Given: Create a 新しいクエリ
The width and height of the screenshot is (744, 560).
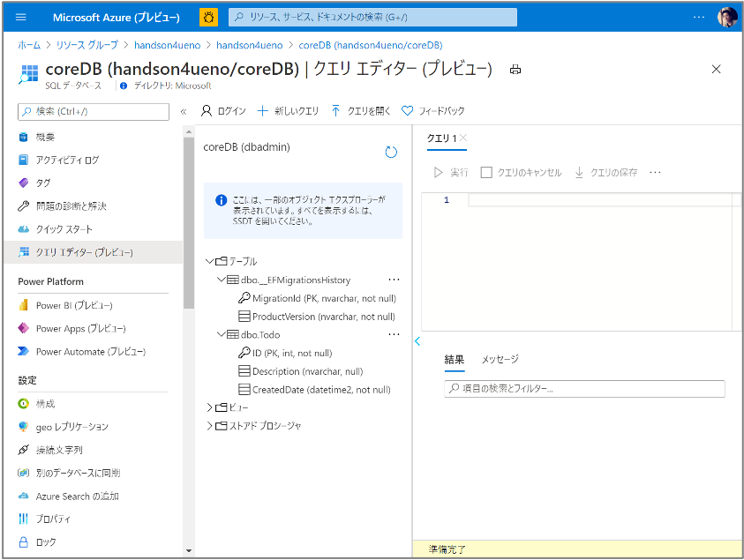Looking at the screenshot, I should point(288,111).
